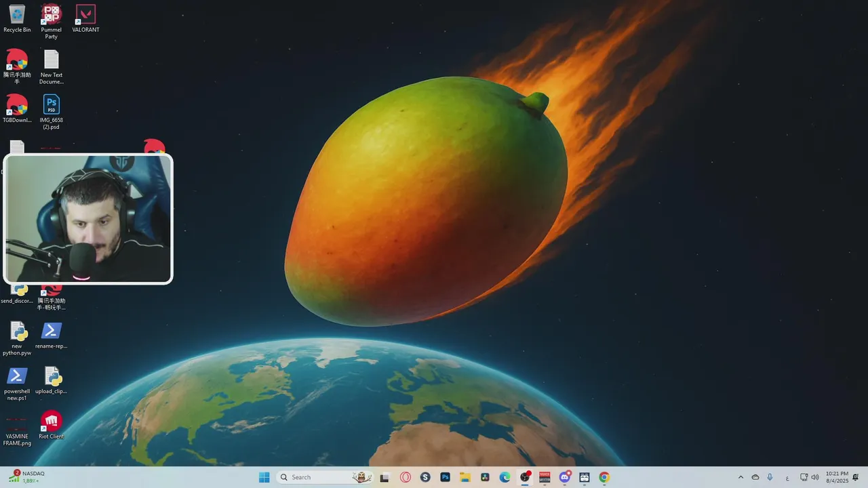Screen dimensions: 868x488
Task: Click the webcam overlay window
Action: (x=88, y=219)
